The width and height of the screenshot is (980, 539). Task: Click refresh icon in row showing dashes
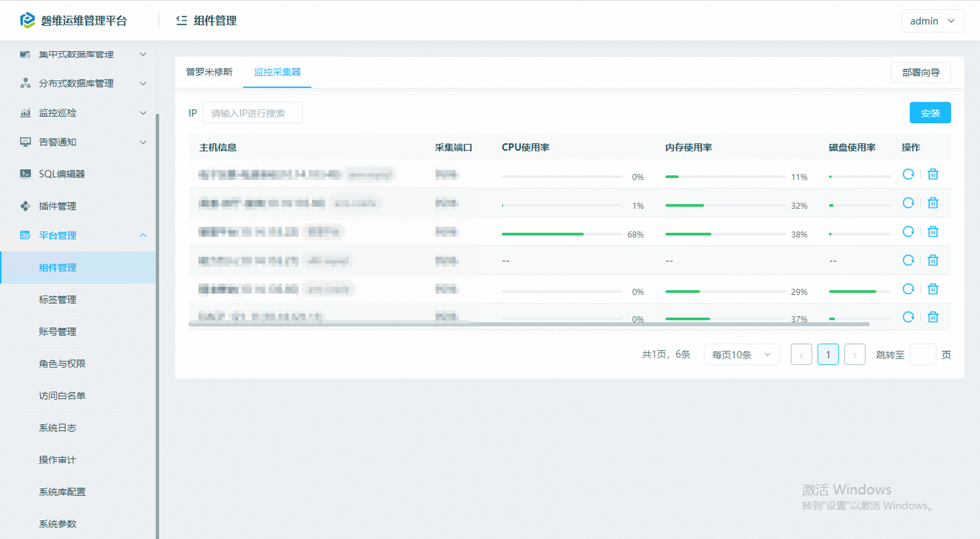click(908, 260)
